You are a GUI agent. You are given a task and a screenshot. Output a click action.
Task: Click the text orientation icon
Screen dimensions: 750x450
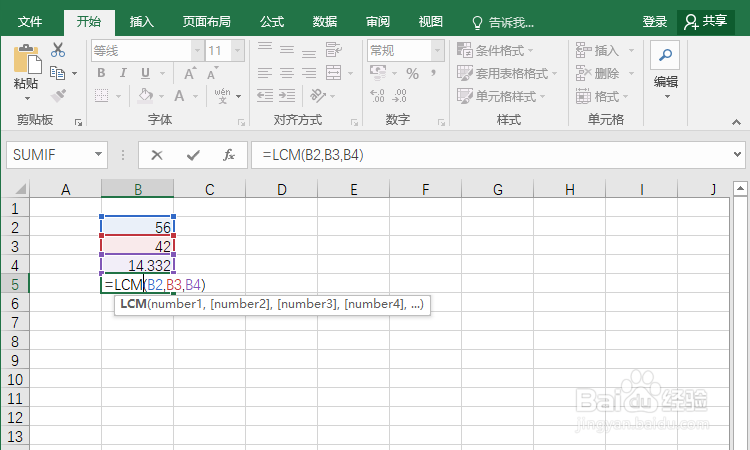tap(318, 96)
